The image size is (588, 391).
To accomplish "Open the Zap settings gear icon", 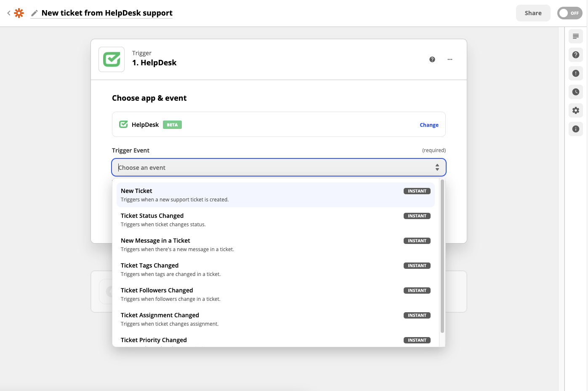I will 576,110.
